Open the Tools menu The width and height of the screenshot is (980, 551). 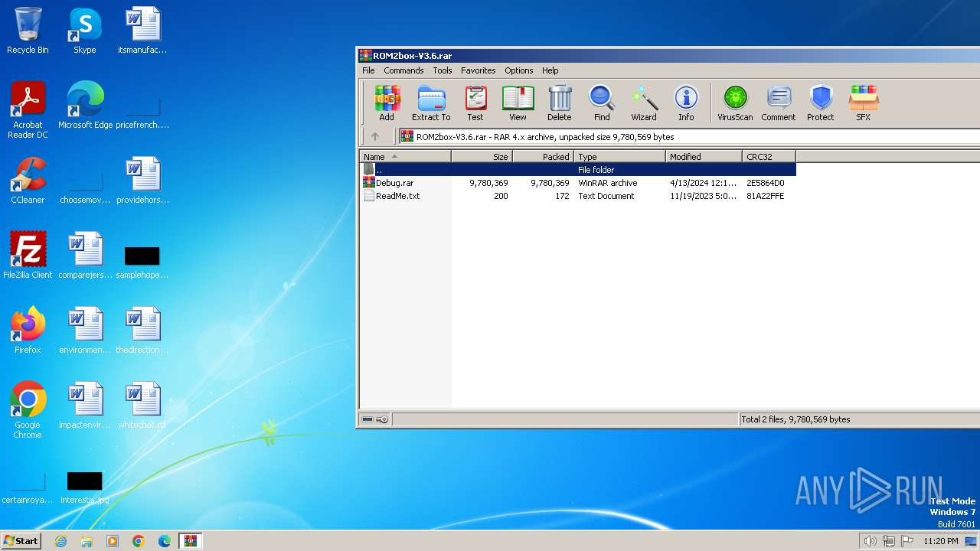click(x=443, y=70)
